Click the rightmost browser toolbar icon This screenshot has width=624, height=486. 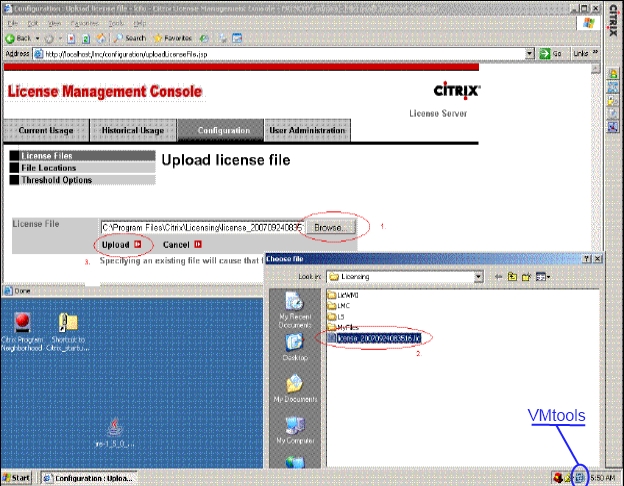click(237, 38)
